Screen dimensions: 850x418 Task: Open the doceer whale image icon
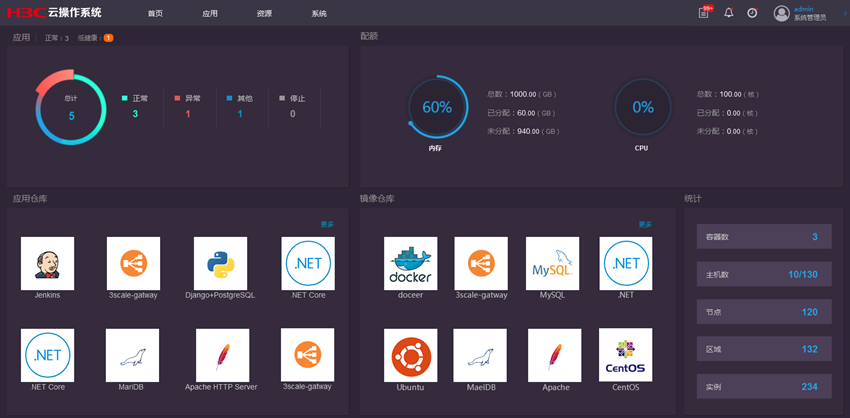tap(411, 263)
